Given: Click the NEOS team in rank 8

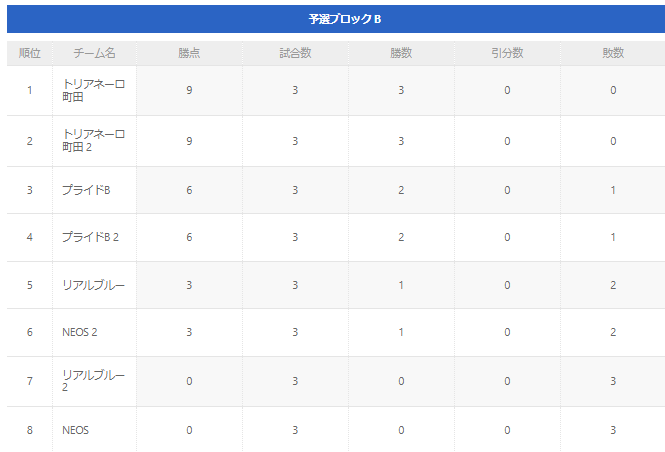Looking at the screenshot, I should pos(75,430).
